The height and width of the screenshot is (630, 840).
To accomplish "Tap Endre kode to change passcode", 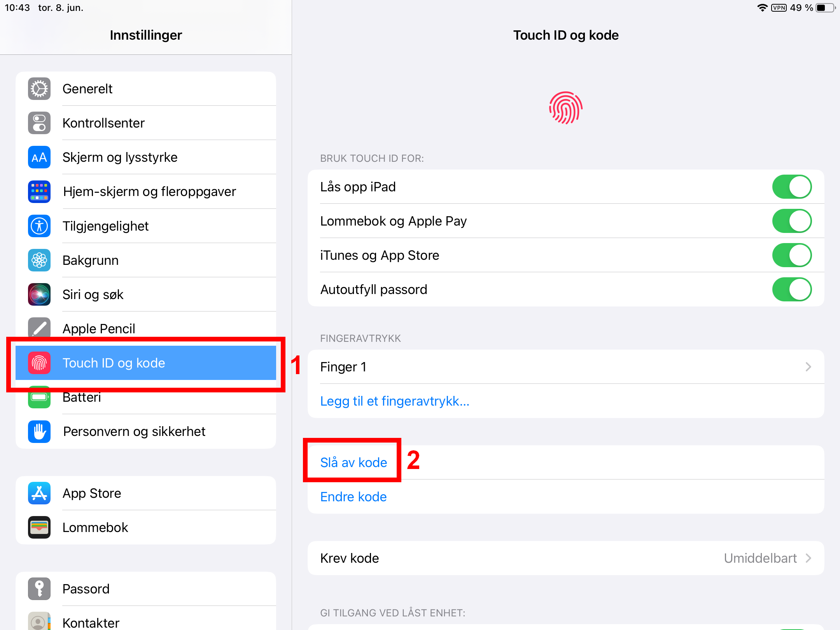I will (x=353, y=497).
